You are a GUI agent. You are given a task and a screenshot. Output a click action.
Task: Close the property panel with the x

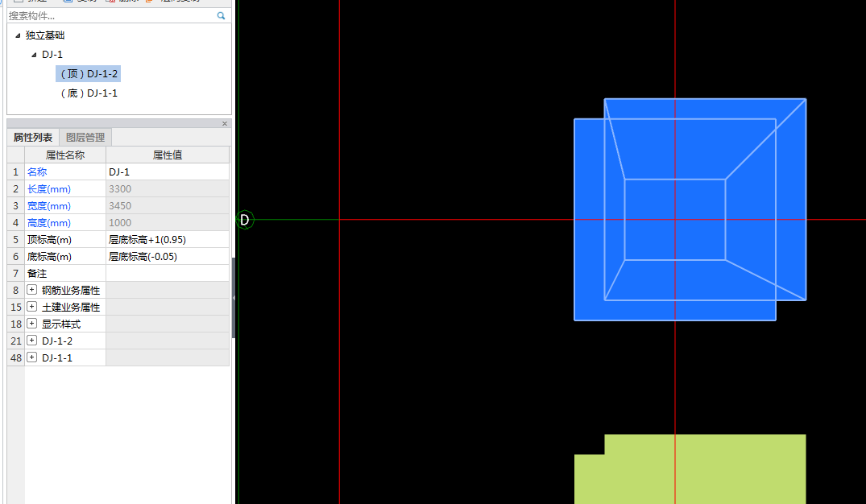[225, 124]
